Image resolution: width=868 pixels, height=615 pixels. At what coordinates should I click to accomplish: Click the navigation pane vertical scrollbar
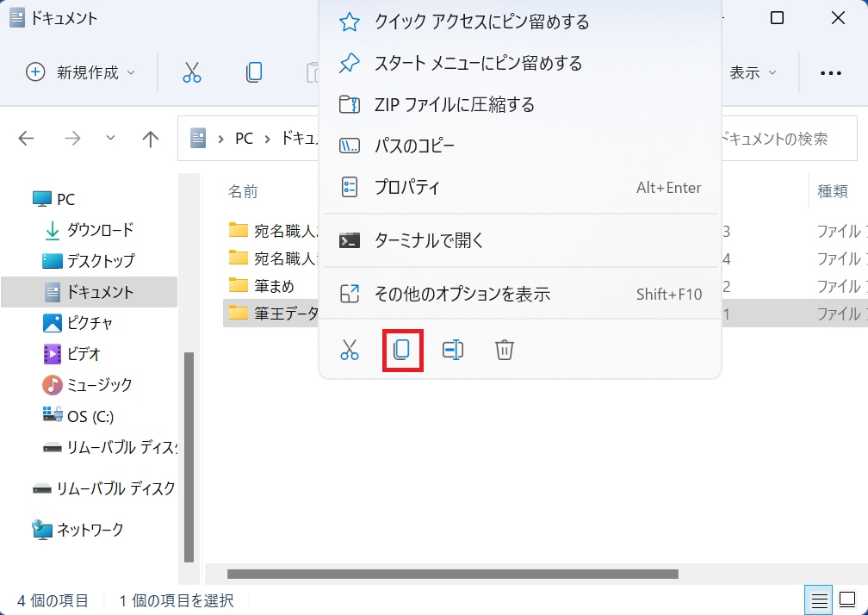click(189, 457)
